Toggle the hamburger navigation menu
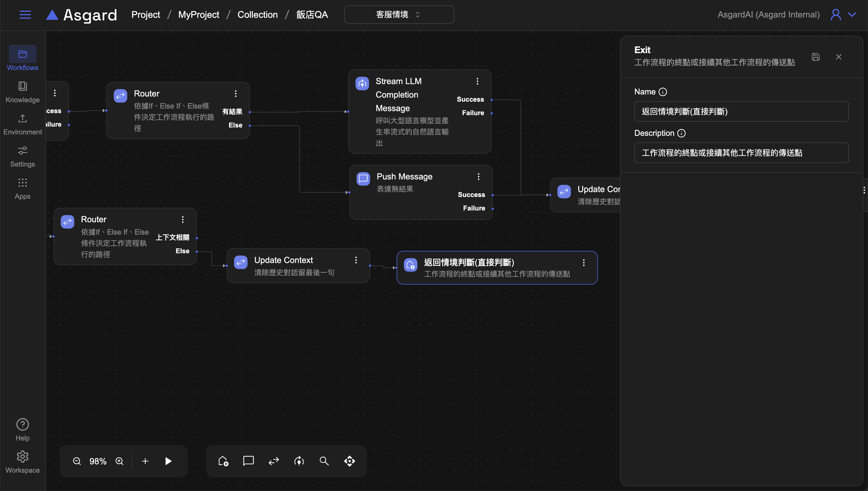868x491 pixels. tap(25, 15)
